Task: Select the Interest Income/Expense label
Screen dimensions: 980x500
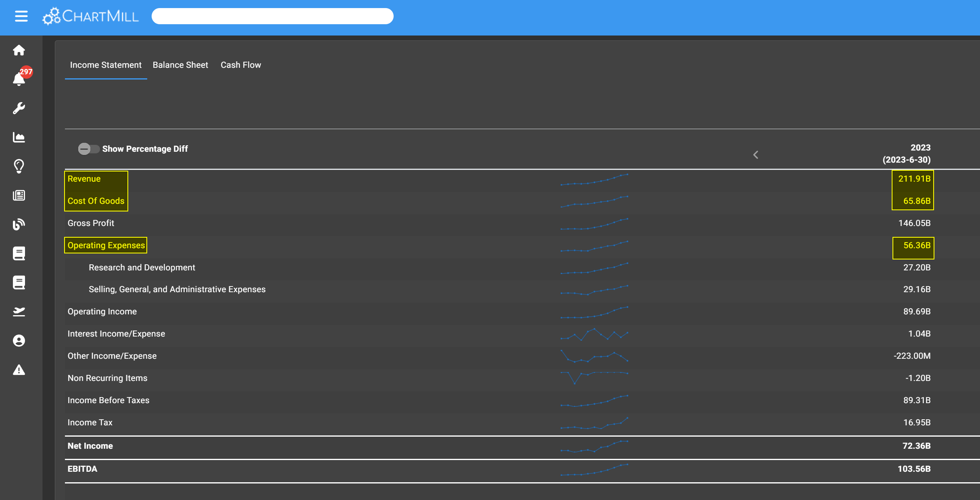Action: point(116,334)
